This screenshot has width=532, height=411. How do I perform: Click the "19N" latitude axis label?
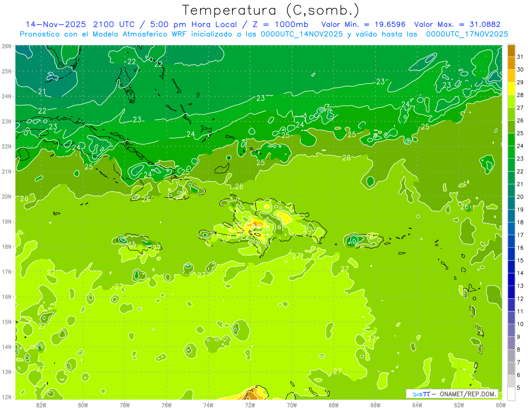coord(7,222)
